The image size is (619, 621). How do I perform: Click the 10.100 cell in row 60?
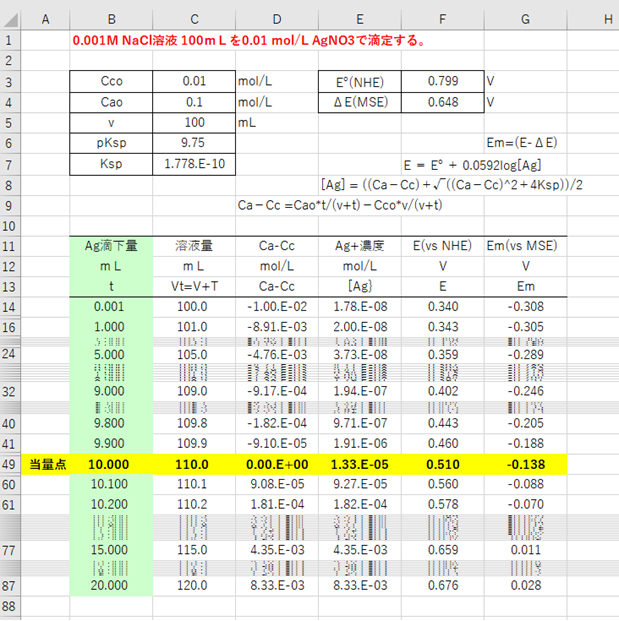(111, 484)
